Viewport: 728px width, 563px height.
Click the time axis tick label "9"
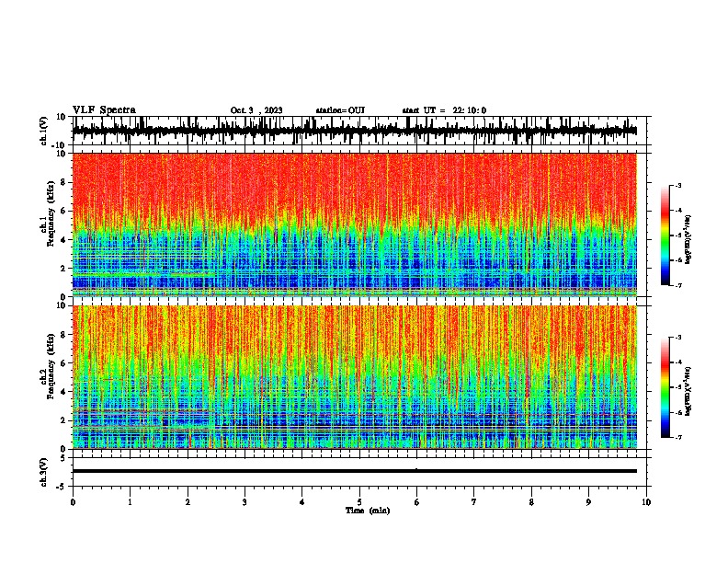588,502
